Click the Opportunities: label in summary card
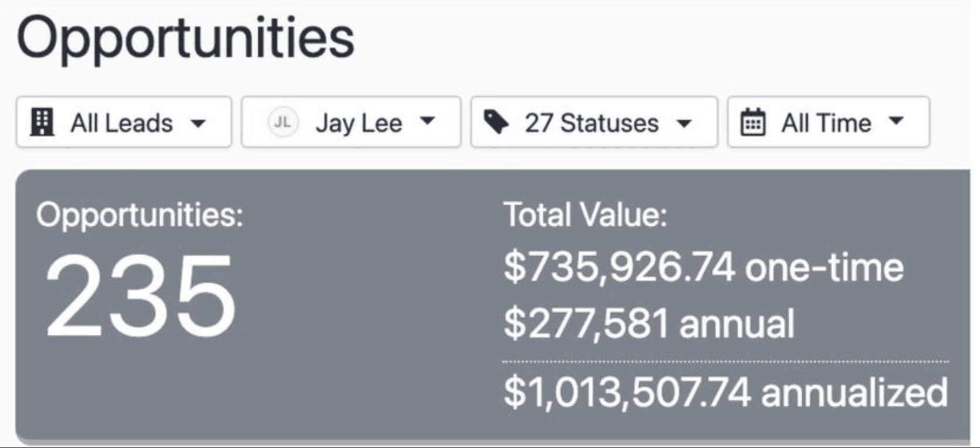Screen dimensions: 980x448 click(140, 216)
